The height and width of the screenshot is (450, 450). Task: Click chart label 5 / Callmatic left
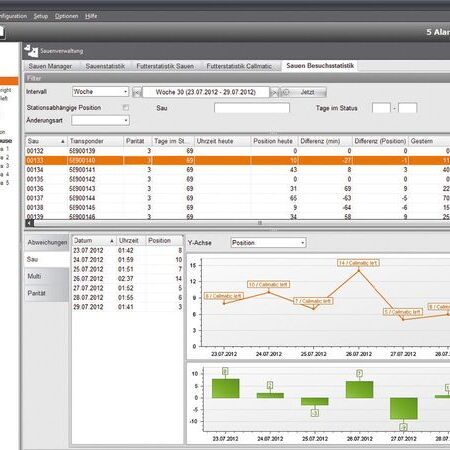coord(403,312)
